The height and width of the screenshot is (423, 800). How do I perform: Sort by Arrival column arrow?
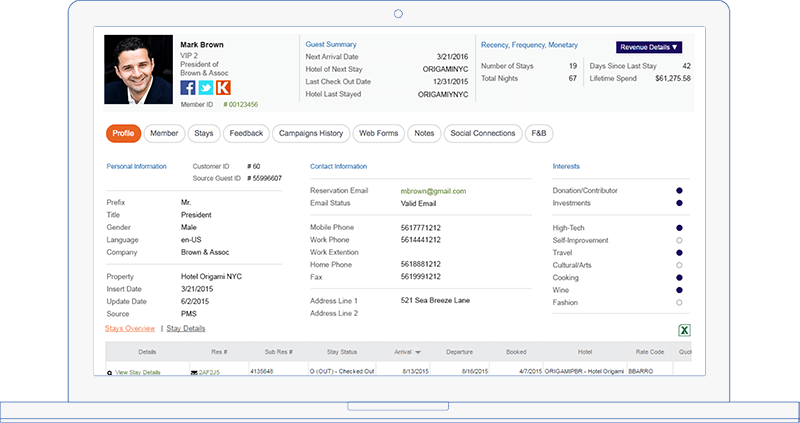point(417,352)
